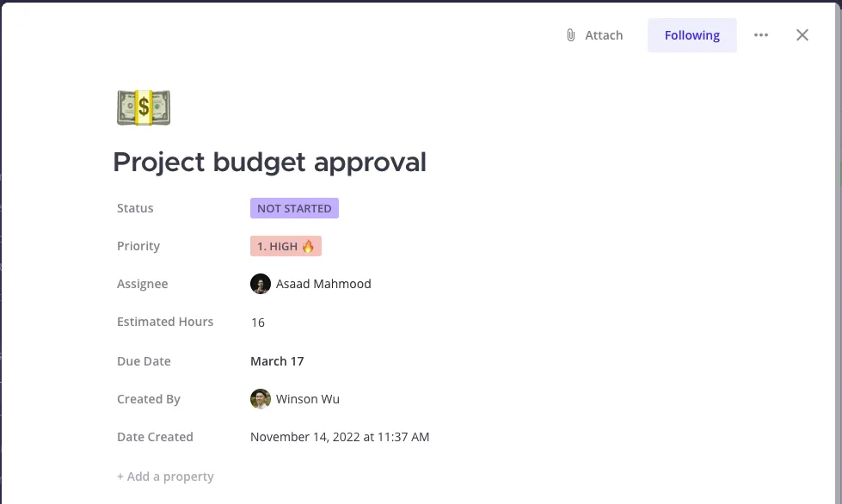The image size is (842, 504).
Task: Click the Priority property label
Action: 138,246
